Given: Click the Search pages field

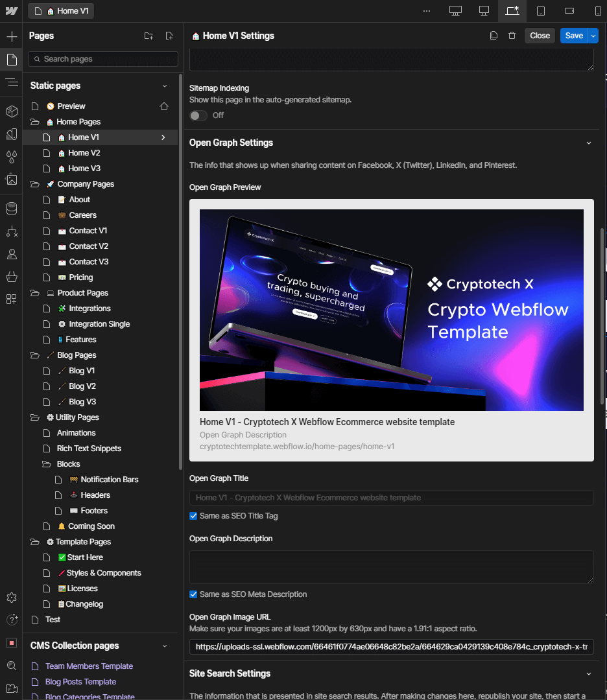Looking at the screenshot, I should (103, 59).
